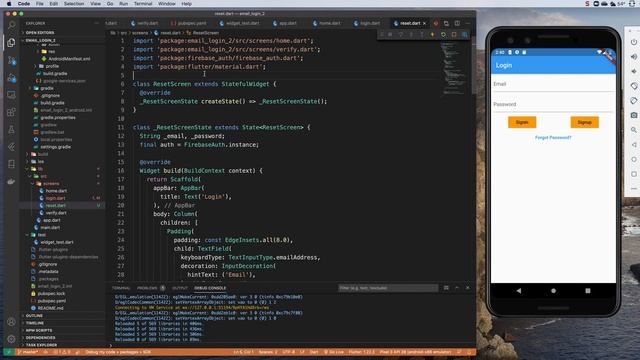Click the Email field in emulator
The width and height of the screenshot is (640, 360).
point(553,84)
